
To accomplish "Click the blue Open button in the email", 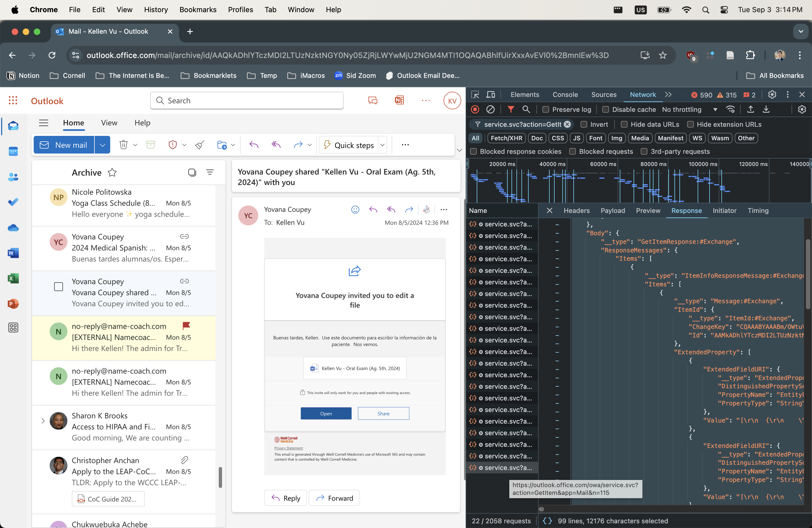I will click(326, 413).
